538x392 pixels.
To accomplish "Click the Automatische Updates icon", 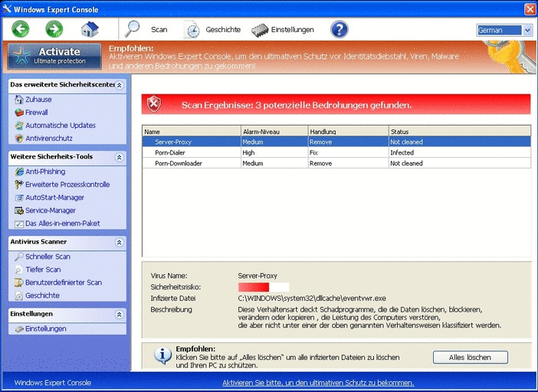I will (x=19, y=126).
